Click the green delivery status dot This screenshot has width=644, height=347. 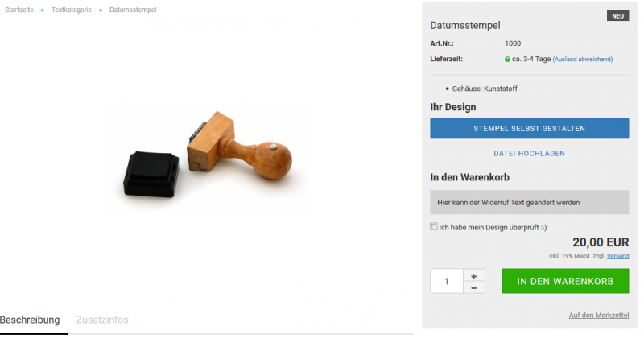pos(508,60)
